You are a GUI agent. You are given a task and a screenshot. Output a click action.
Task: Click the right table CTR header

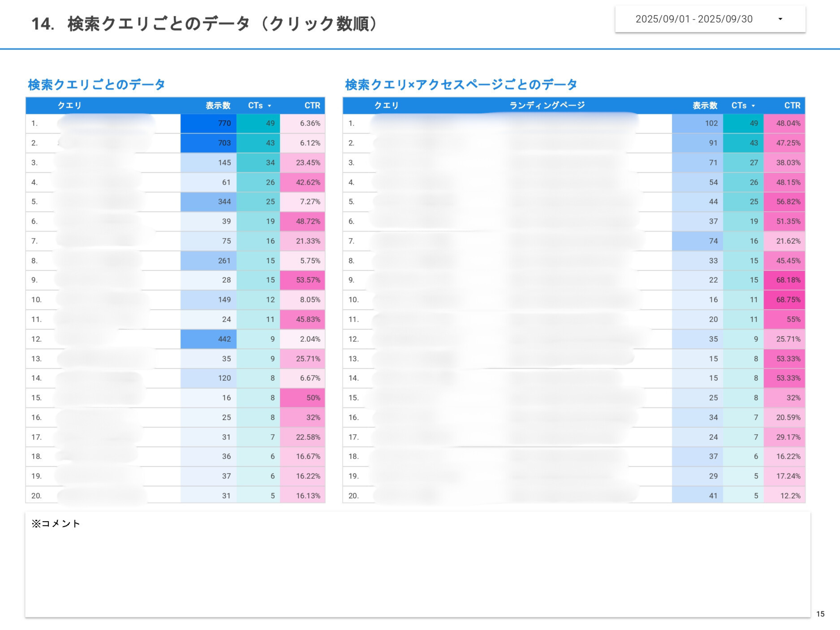792,106
